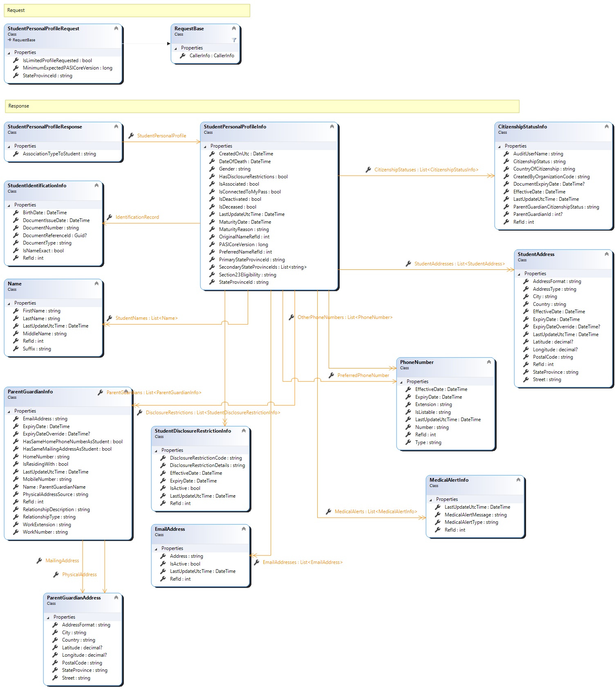Collapse Properties section in StudentAddress class
The image size is (616, 689).
(519, 274)
